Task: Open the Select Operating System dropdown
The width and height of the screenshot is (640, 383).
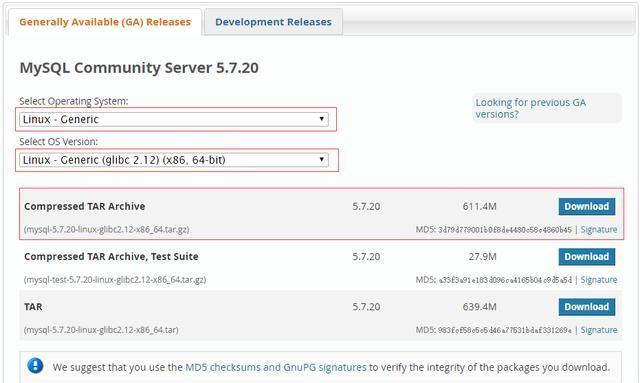Action: click(x=174, y=119)
